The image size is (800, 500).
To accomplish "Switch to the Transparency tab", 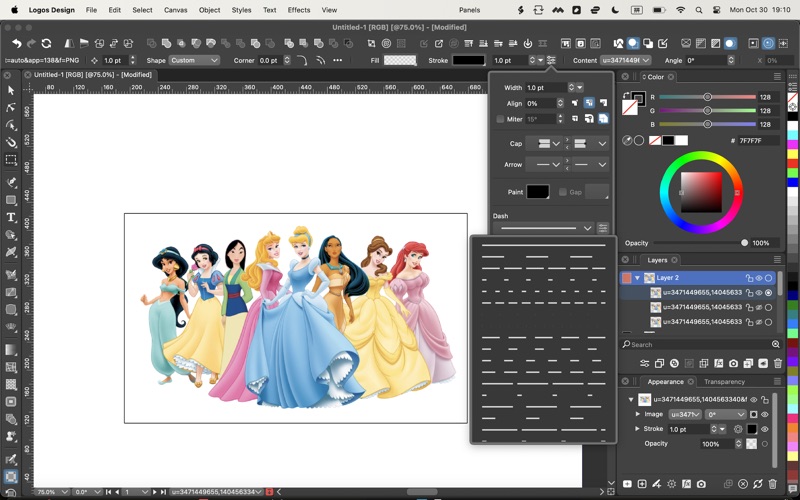I will click(x=724, y=382).
